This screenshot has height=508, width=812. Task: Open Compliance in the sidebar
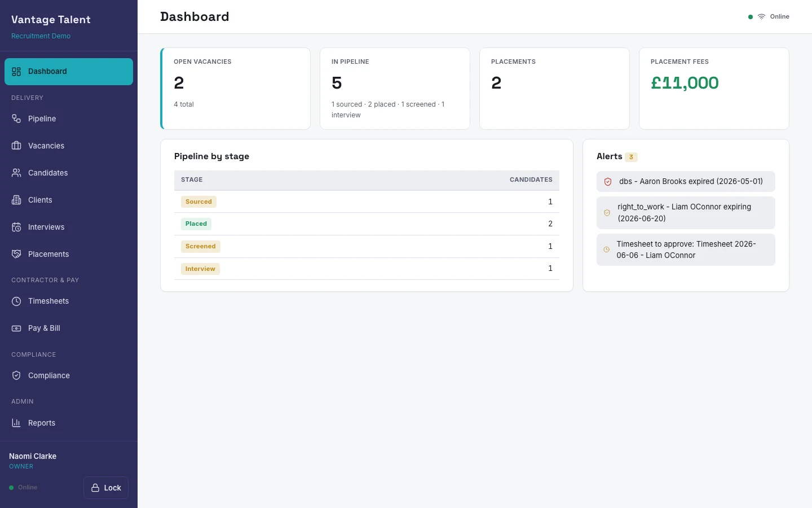[69, 375]
